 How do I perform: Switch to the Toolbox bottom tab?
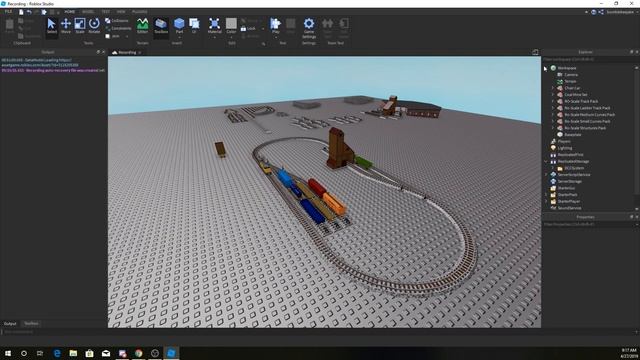pyautogui.click(x=31, y=324)
